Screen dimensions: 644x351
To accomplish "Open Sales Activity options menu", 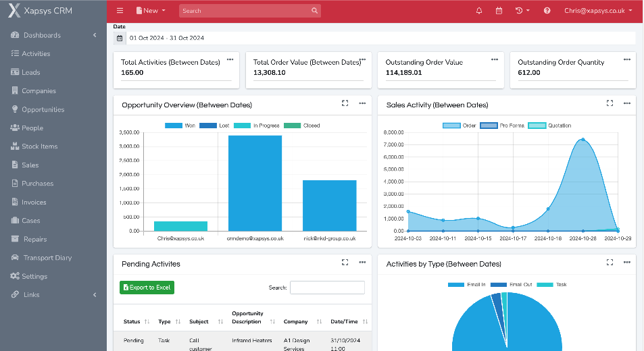I will pyautogui.click(x=626, y=103).
